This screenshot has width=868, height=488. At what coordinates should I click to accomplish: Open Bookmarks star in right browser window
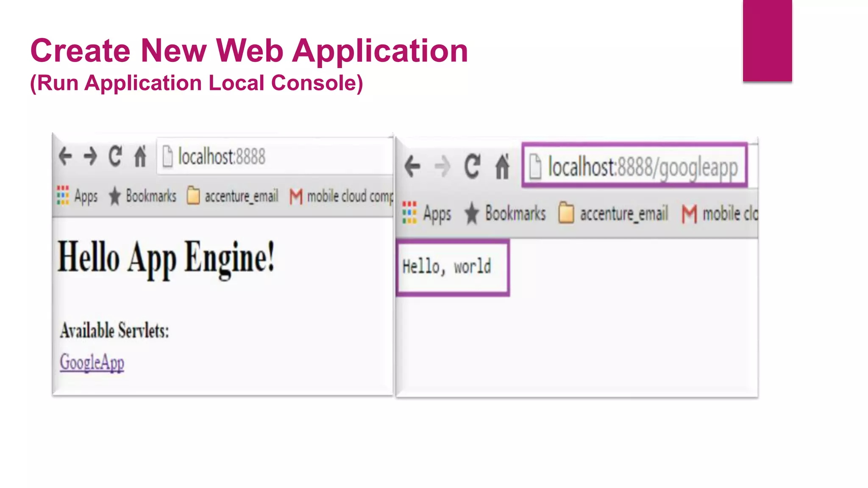pyautogui.click(x=505, y=213)
